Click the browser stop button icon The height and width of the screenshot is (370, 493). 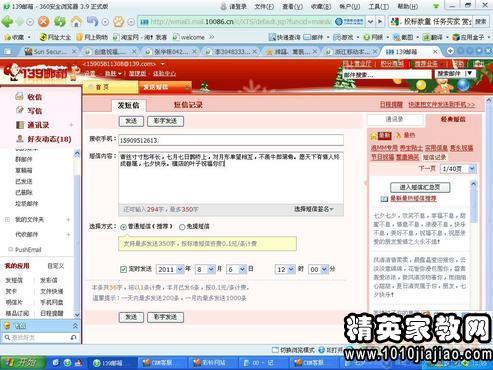[43, 22]
